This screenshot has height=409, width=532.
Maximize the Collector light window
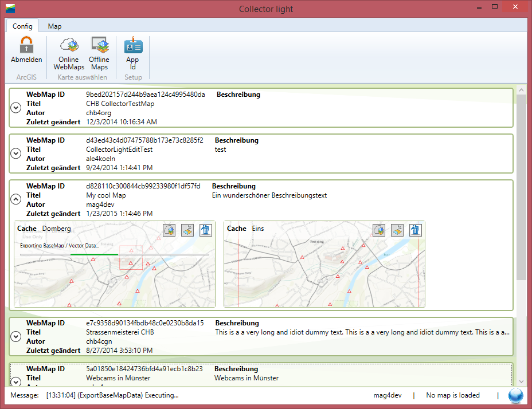pos(495,7)
